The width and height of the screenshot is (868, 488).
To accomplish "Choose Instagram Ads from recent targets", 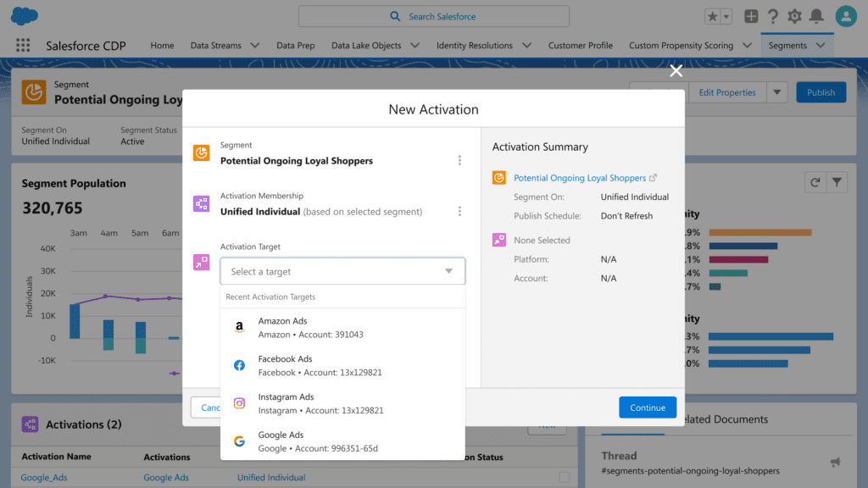I will pos(342,404).
